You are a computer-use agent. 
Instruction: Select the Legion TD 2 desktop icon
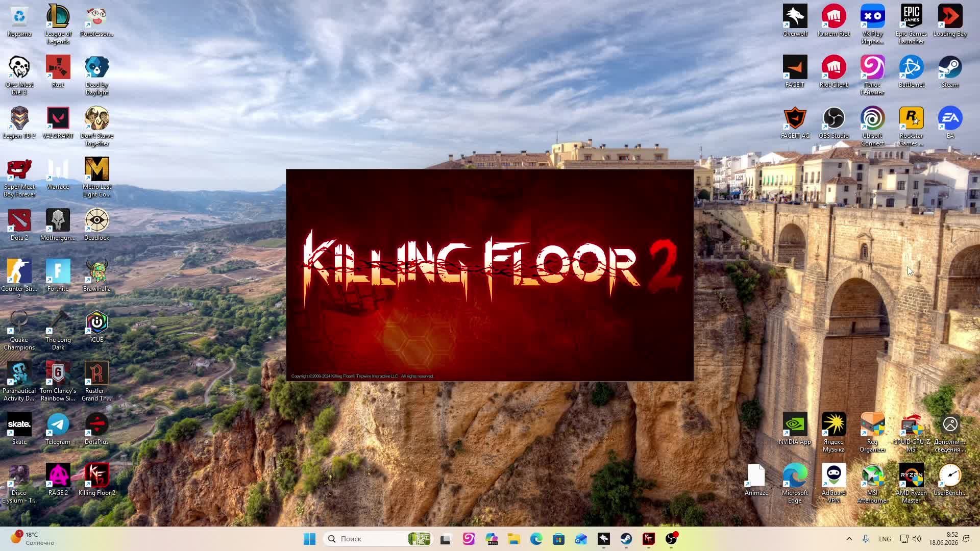(19, 122)
